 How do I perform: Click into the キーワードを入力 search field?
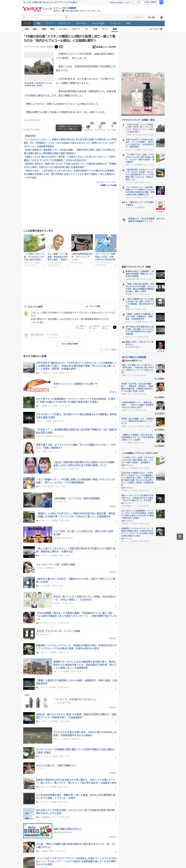(x=43, y=18)
